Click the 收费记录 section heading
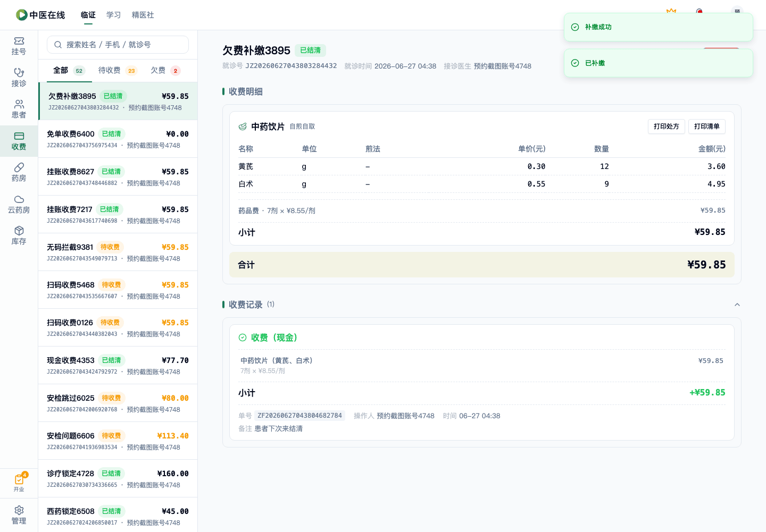Screen dimensions: 766x532 (x=246, y=305)
